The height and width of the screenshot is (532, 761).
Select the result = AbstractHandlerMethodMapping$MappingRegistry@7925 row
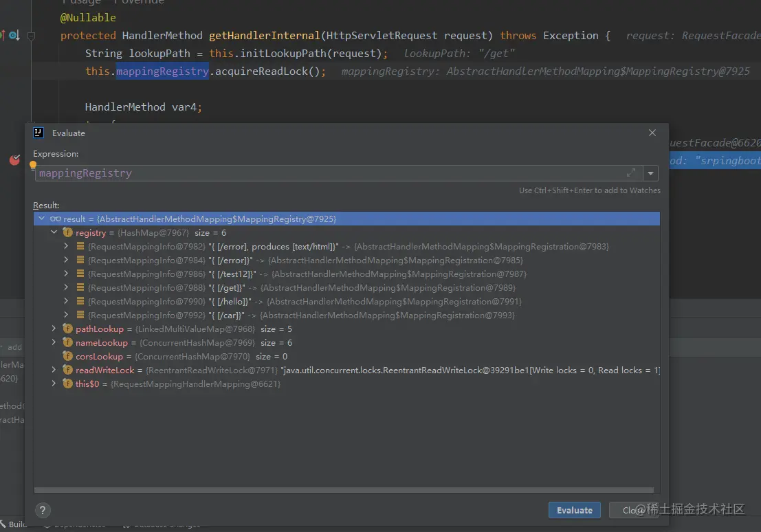(x=346, y=219)
